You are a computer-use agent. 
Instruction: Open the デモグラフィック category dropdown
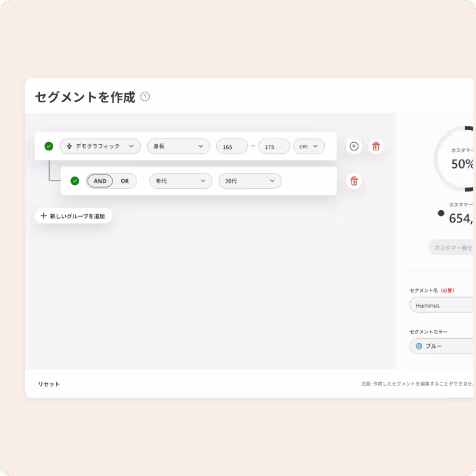100,146
